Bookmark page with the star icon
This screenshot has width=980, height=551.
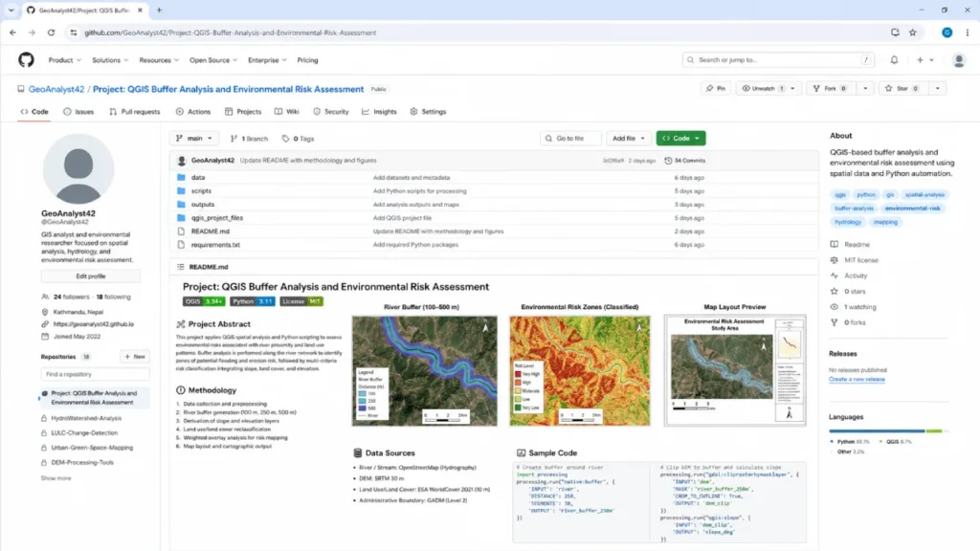pyautogui.click(x=912, y=33)
